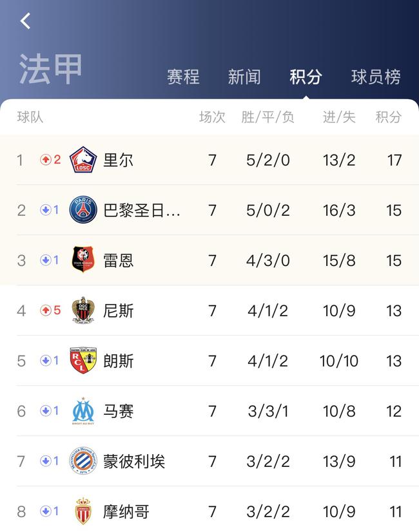This screenshot has height=532, width=419.
Task: Open the AS Monaco crest icon
Action: 83,511
